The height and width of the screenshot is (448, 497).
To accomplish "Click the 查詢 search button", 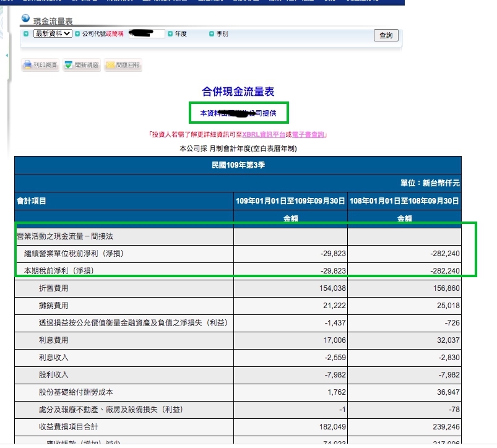I will coord(386,35).
